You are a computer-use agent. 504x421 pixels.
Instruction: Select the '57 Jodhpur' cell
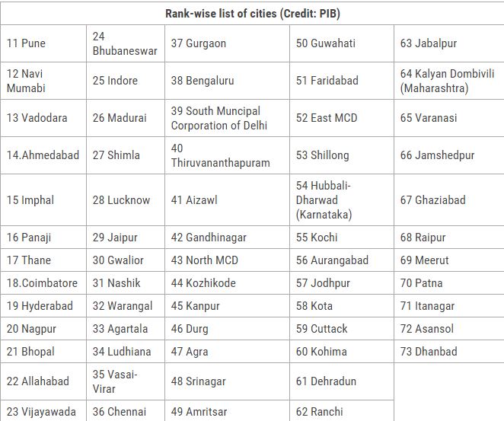[342, 282]
